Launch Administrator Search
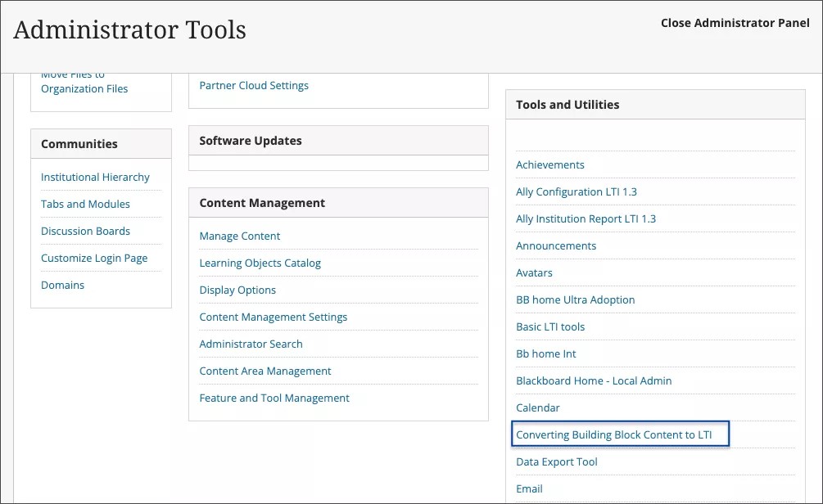The width and height of the screenshot is (823, 504). (251, 344)
